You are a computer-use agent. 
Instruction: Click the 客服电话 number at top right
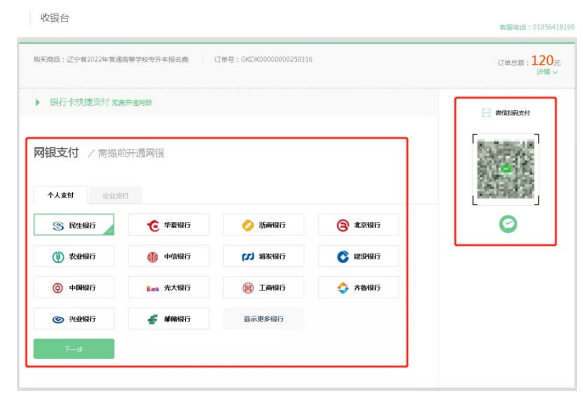pos(537,27)
